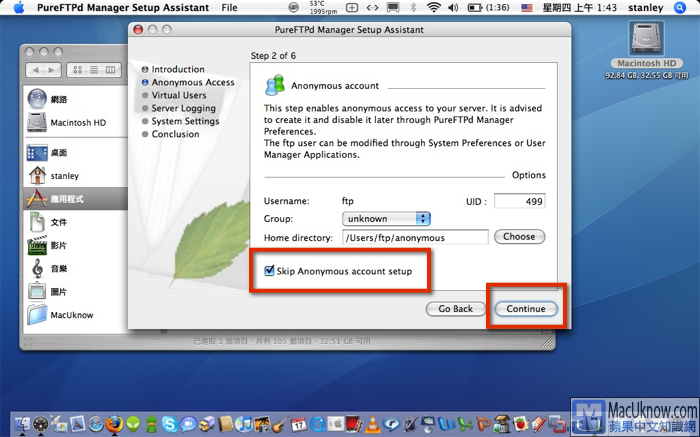
Task: Open iChat from the Dock
Action: tap(188, 424)
